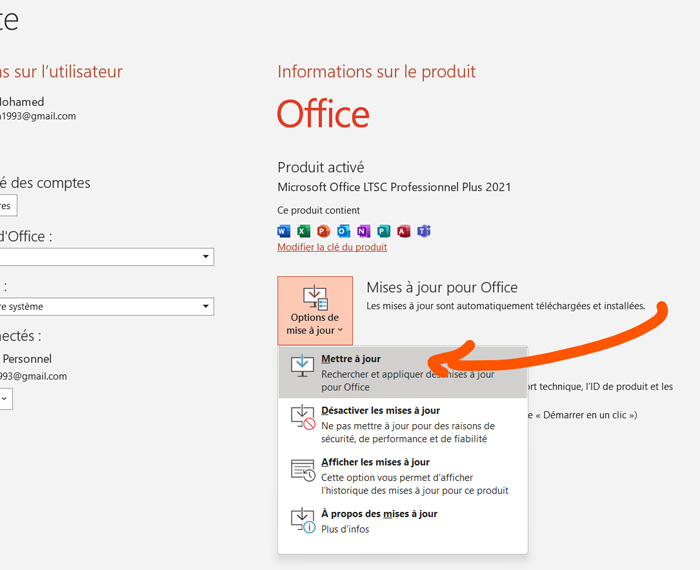Click the Teams app icon
Screen dimensions: 700x570
coord(424,231)
